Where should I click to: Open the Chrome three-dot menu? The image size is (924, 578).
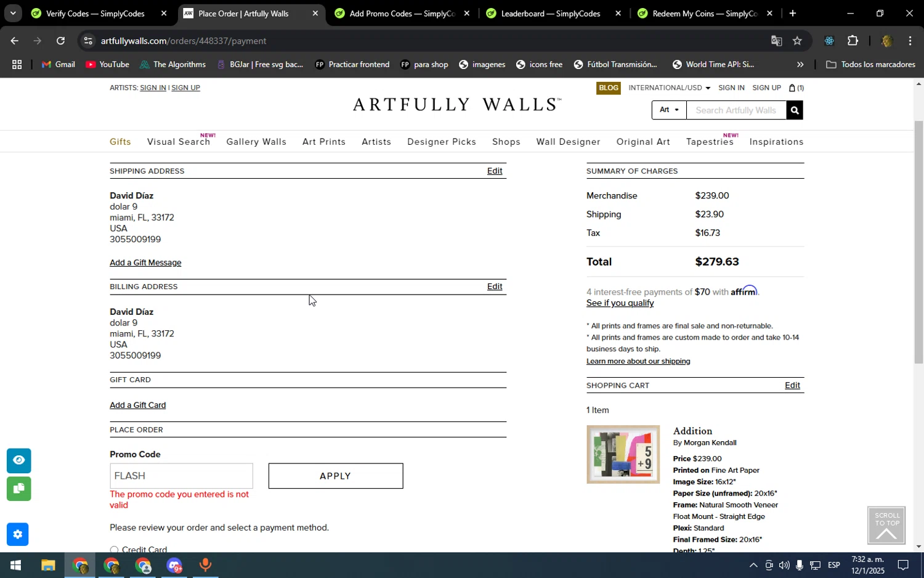(x=910, y=41)
